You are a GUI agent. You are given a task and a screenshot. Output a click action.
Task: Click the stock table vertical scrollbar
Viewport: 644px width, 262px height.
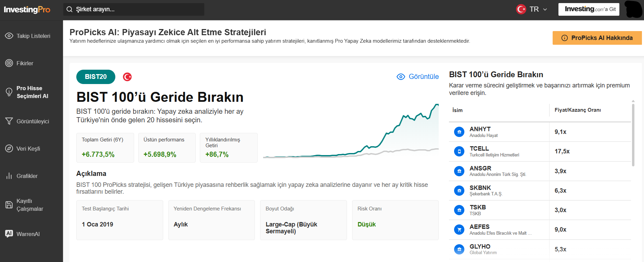click(x=633, y=135)
